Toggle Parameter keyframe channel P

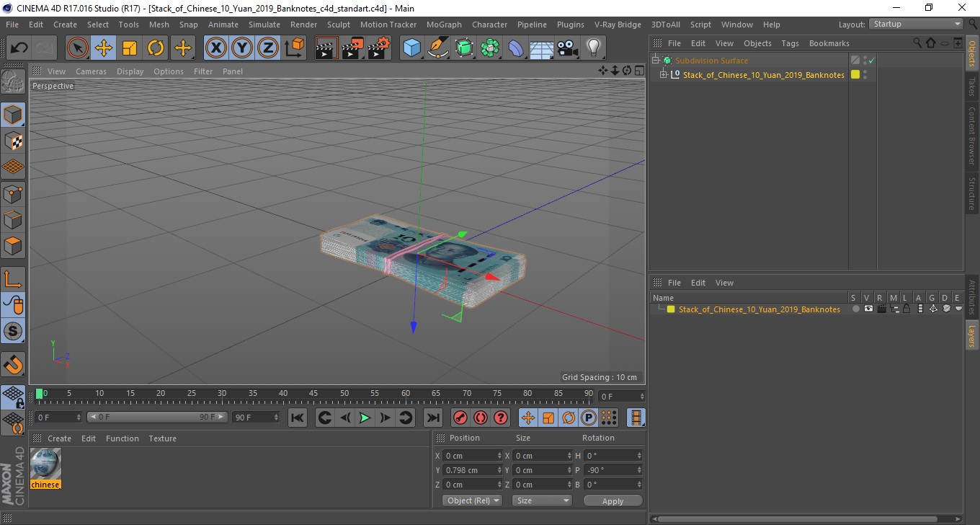(x=589, y=418)
